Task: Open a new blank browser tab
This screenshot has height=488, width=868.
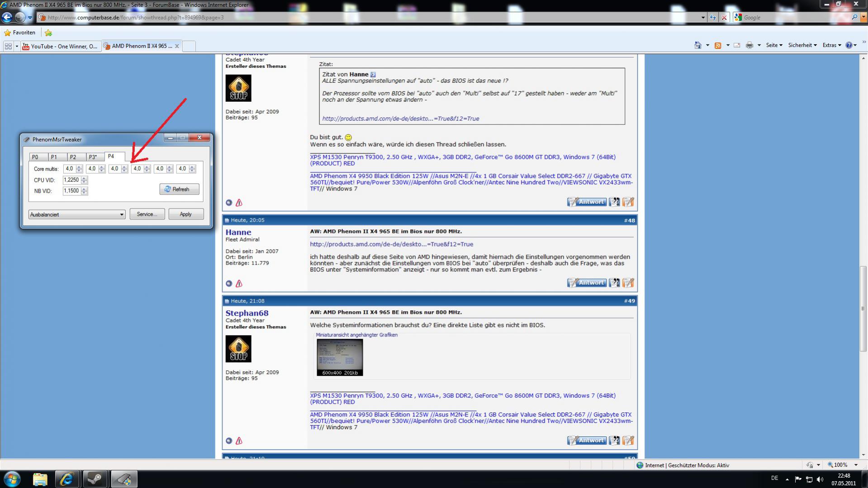Action: 189,46
